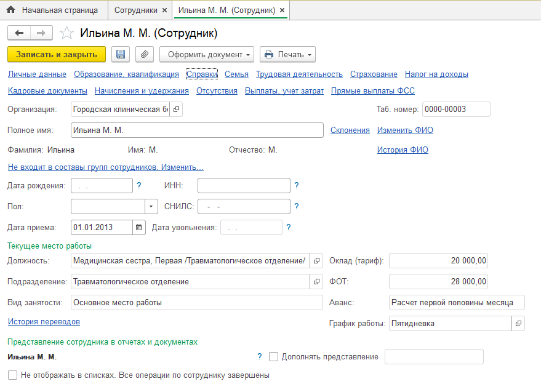Open Образование, квалификация link
The width and height of the screenshot is (541, 392).
coord(126,74)
